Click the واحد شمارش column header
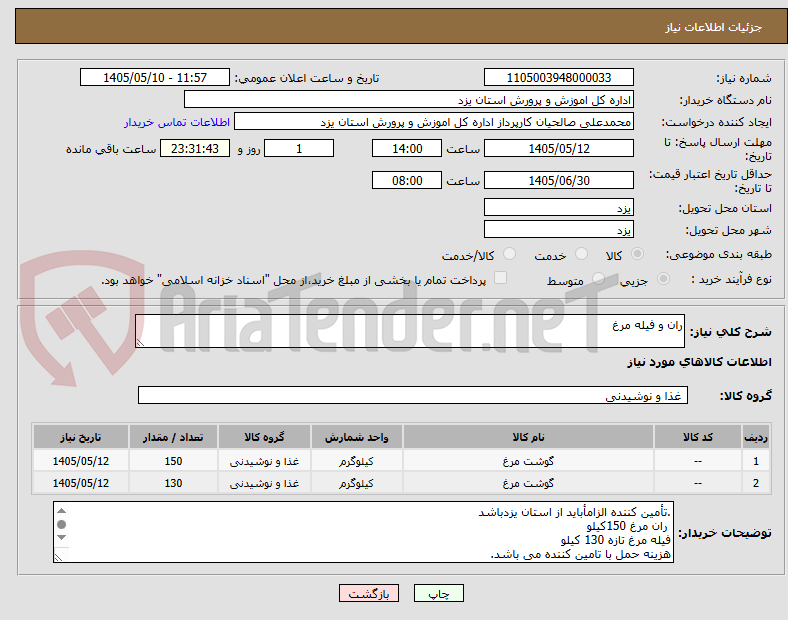The height and width of the screenshot is (620, 788). (356, 437)
